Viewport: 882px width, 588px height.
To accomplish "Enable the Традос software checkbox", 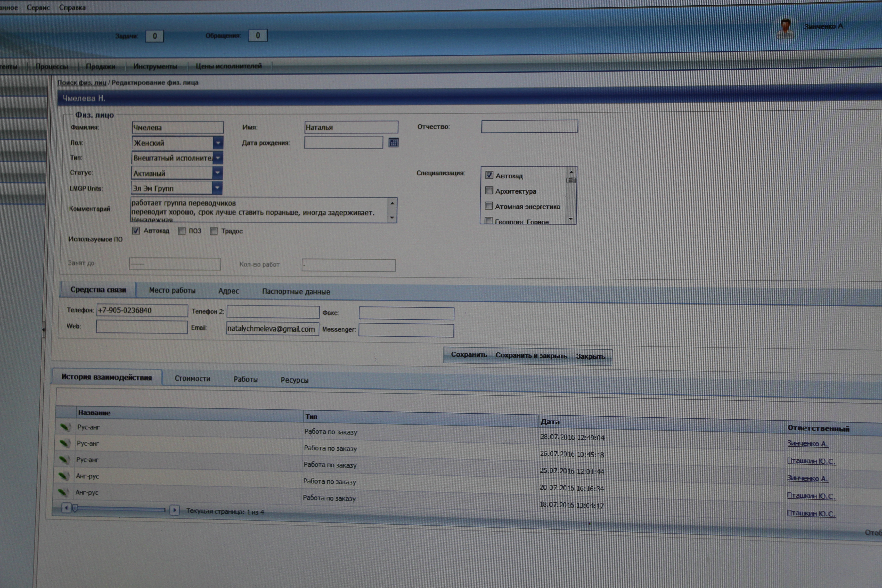I will click(214, 231).
